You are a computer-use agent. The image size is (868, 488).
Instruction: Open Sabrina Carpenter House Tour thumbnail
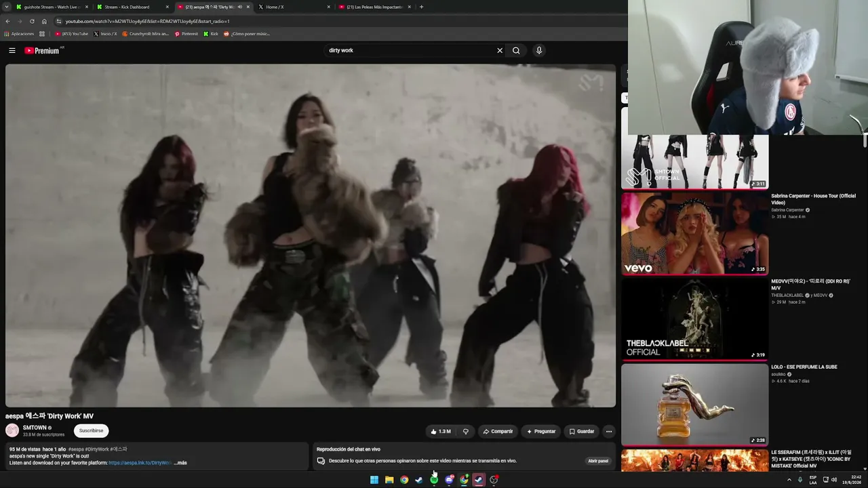point(695,233)
